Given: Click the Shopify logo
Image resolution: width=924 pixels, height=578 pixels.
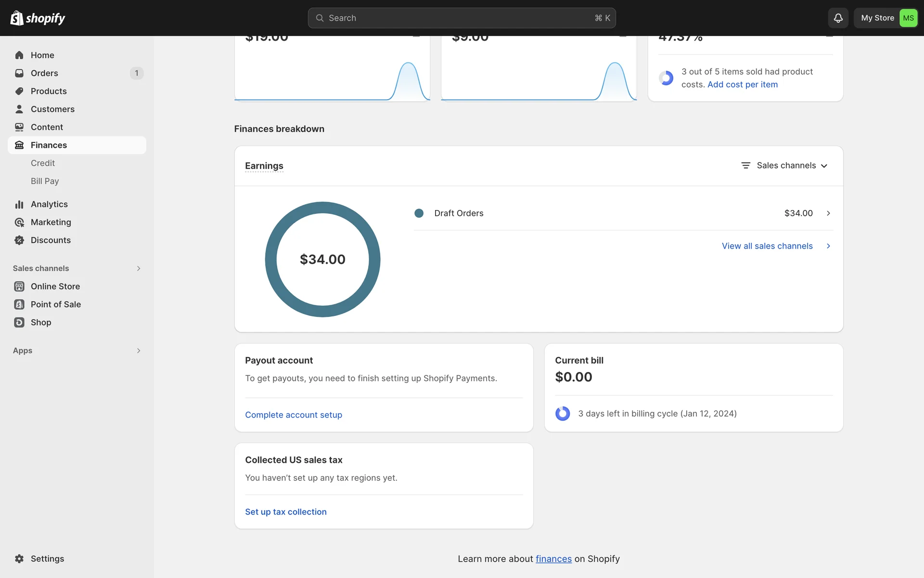Looking at the screenshot, I should point(38,18).
